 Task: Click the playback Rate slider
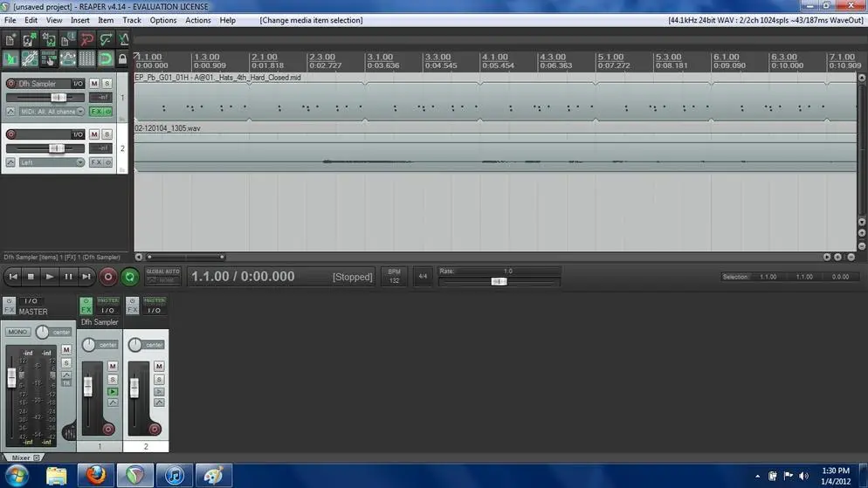tap(499, 282)
